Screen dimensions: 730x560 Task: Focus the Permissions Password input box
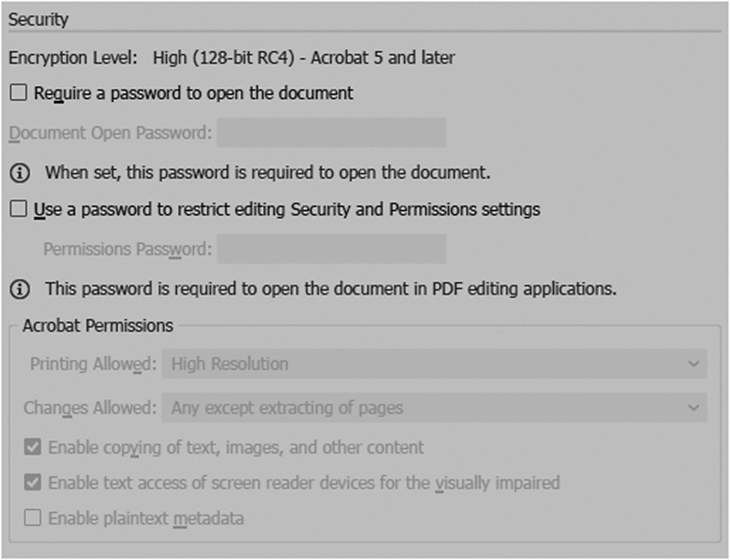click(x=331, y=249)
